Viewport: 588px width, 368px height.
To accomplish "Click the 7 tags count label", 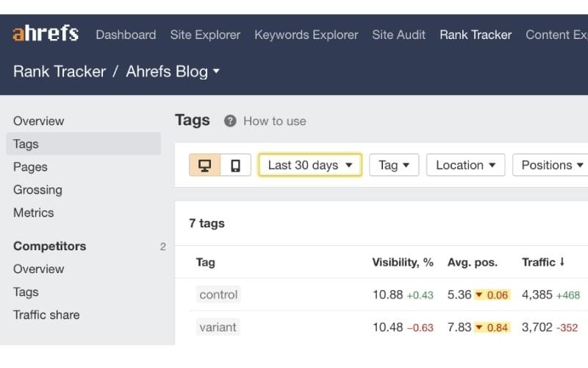I will [x=207, y=224].
